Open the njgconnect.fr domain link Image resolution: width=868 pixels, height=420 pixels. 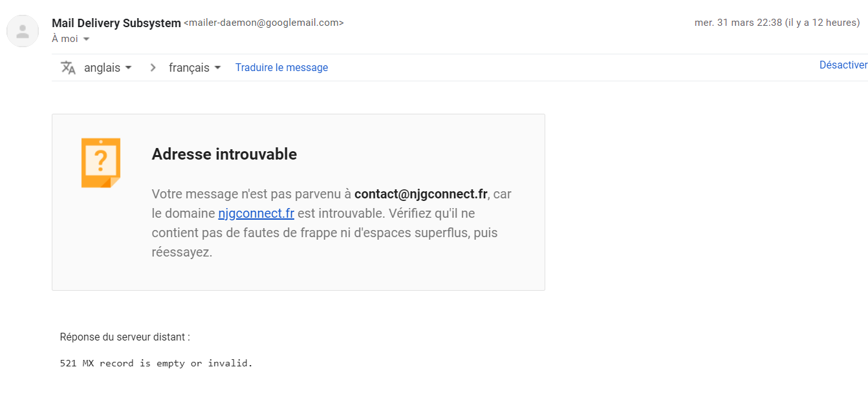click(256, 213)
